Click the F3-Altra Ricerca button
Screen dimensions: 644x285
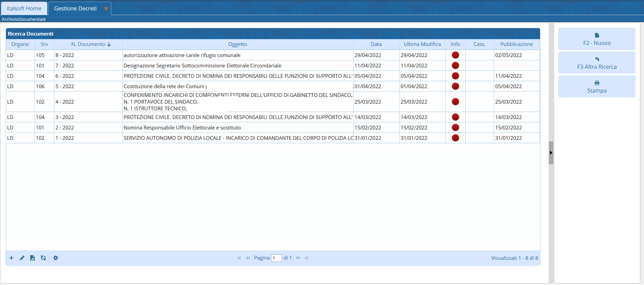tap(596, 63)
